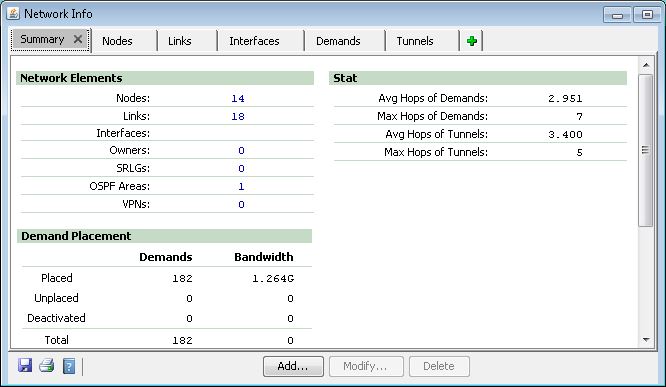Screen dimensions: 666x387
Task: Click the OSPF Areas value 1
Action: click(x=241, y=186)
